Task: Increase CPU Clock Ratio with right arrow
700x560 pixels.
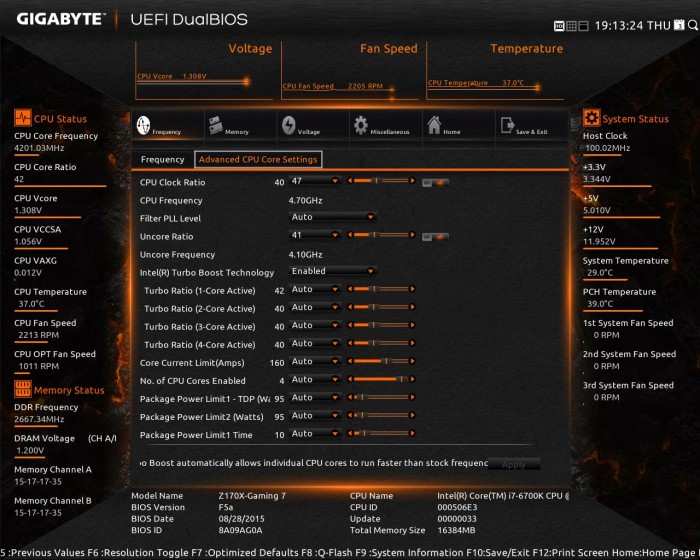Action: 412,181
